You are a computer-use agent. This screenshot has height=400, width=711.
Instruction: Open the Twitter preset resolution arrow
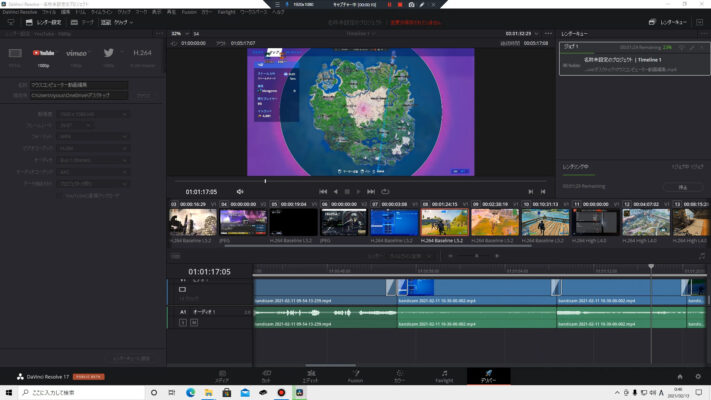(x=122, y=53)
